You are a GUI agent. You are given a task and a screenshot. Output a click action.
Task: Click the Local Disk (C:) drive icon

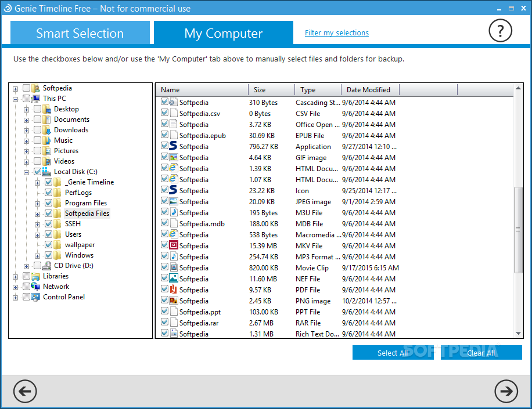click(x=46, y=172)
